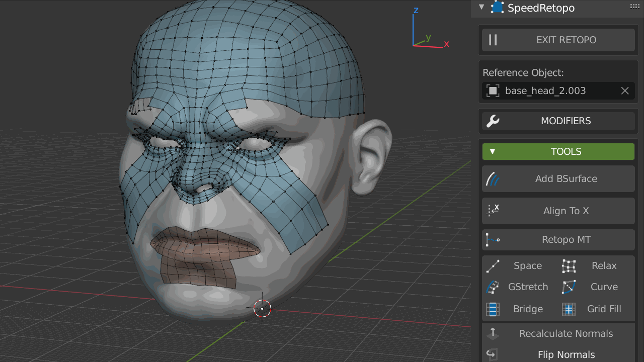644x362 pixels.
Task: Click the Grid Fill icon
Action: (569, 309)
